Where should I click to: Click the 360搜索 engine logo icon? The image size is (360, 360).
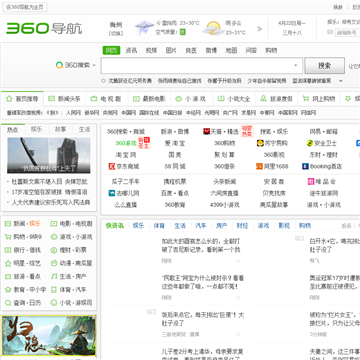click(59, 65)
